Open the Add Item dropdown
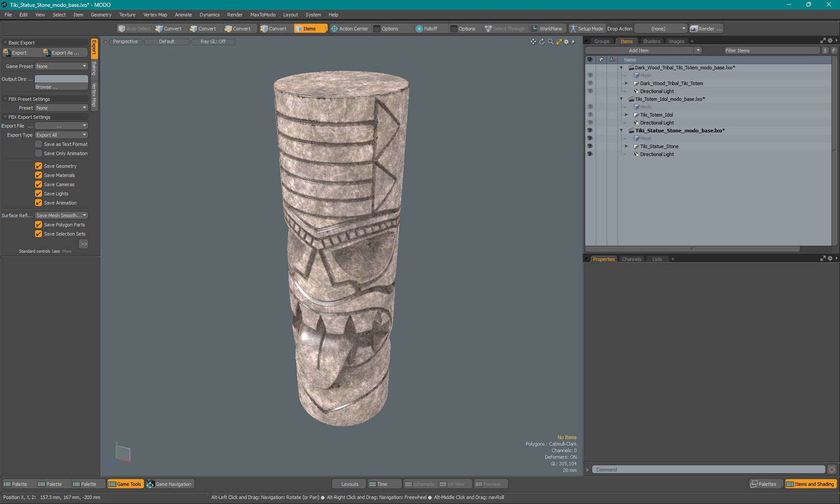This screenshot has height=504, width=840. [643, 50]
